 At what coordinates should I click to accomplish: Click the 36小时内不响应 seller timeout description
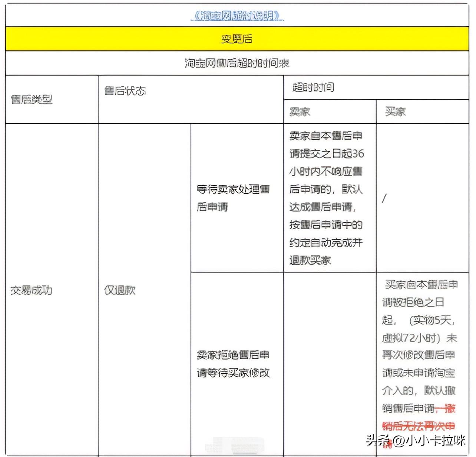(326, 198)
